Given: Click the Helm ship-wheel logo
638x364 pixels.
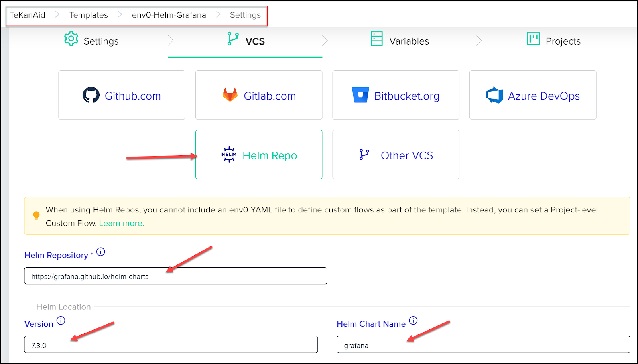Looking at the screenshot, I should [229, 155].
